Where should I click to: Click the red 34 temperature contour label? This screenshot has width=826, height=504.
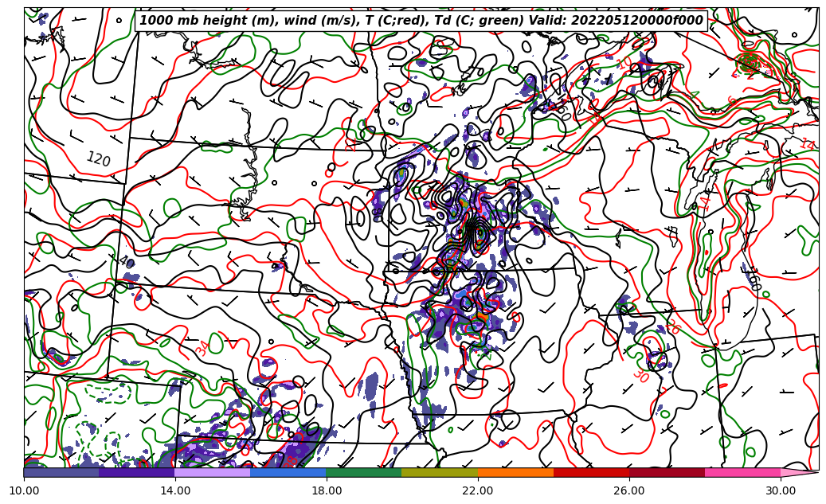(x=203, y=348)
